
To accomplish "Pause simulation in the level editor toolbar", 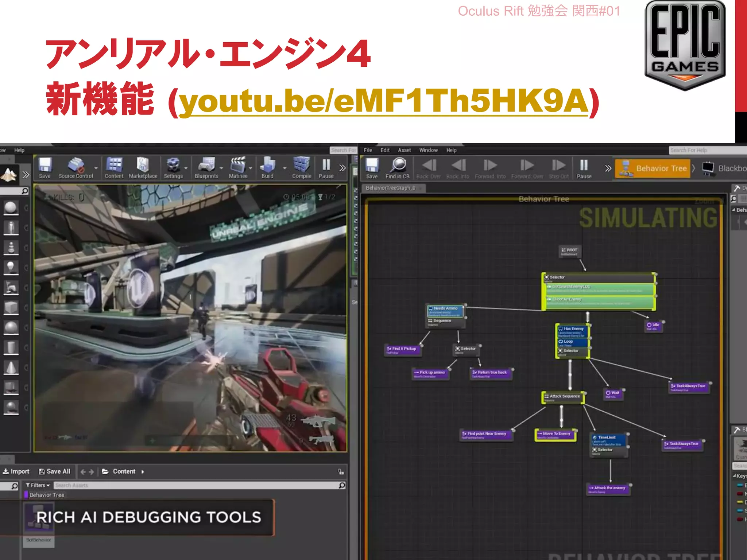I will pyautogui.click(x=326, y=168).
